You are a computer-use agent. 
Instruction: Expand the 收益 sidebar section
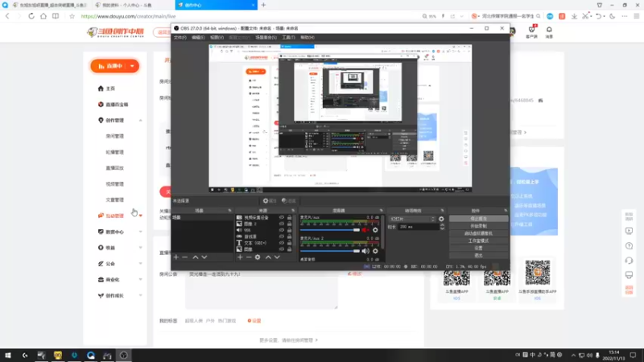(x=140, y=248)
